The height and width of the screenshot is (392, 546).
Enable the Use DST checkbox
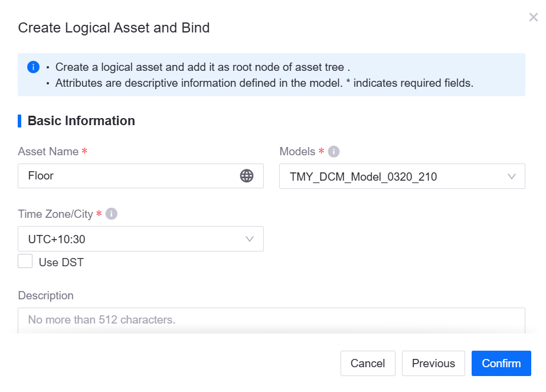pos(25,262)
